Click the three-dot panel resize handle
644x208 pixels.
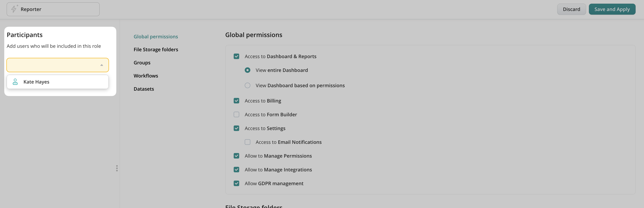[x=117, y=168]
